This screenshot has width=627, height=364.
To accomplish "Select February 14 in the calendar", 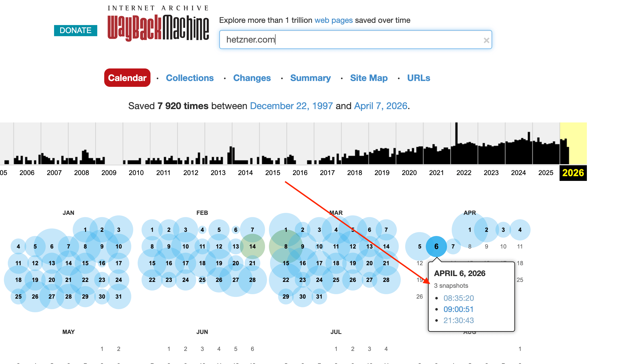I will (x=252, y=246).
